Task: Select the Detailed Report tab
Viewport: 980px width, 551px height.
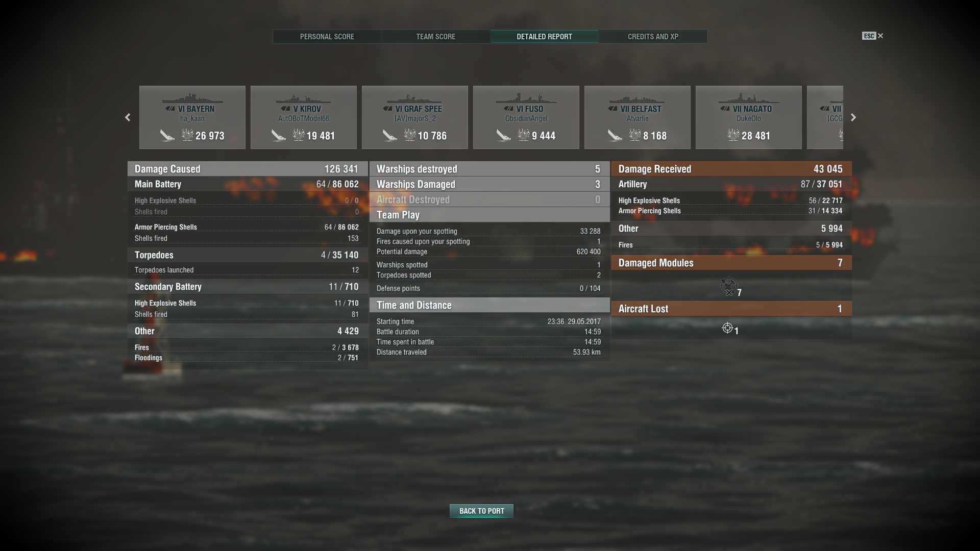Action: (544, 37)
